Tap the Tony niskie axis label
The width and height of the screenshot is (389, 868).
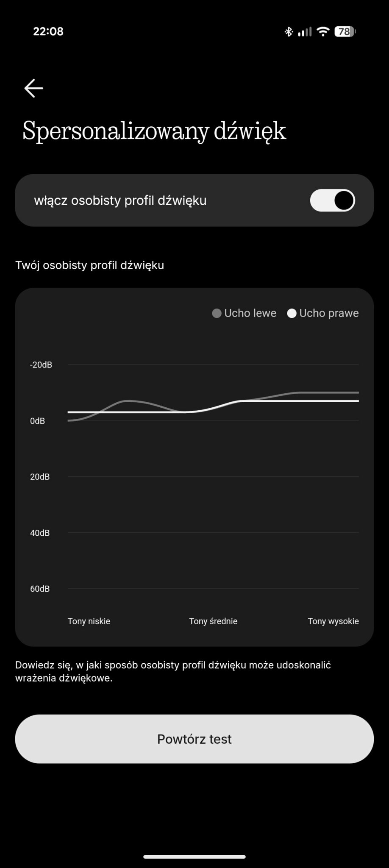point(89,621)
